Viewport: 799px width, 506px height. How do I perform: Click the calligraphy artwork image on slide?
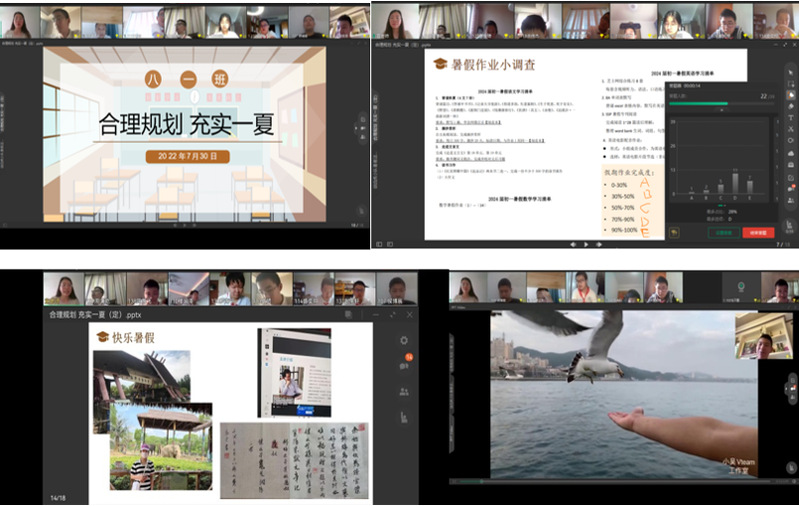coord(292,459)
